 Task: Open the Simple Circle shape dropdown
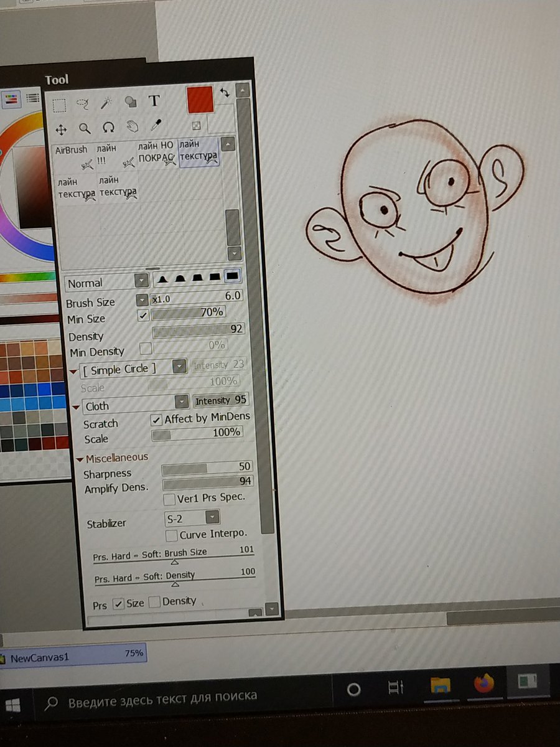(x=180, y=366)
